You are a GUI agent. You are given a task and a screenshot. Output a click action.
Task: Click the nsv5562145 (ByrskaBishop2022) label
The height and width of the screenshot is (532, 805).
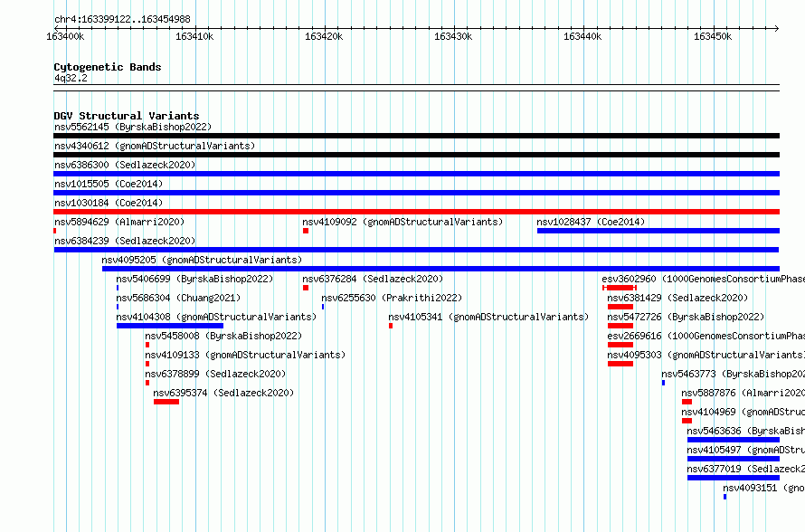133,127
